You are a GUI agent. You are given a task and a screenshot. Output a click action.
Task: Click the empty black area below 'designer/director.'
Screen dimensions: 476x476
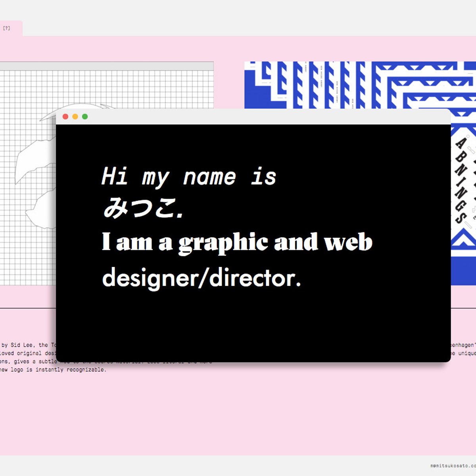253,325
